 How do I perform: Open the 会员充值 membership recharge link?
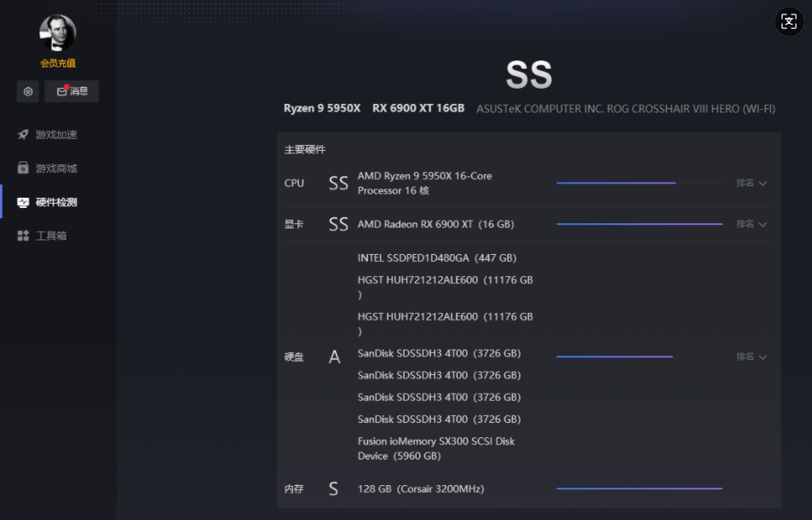(58, 63)
